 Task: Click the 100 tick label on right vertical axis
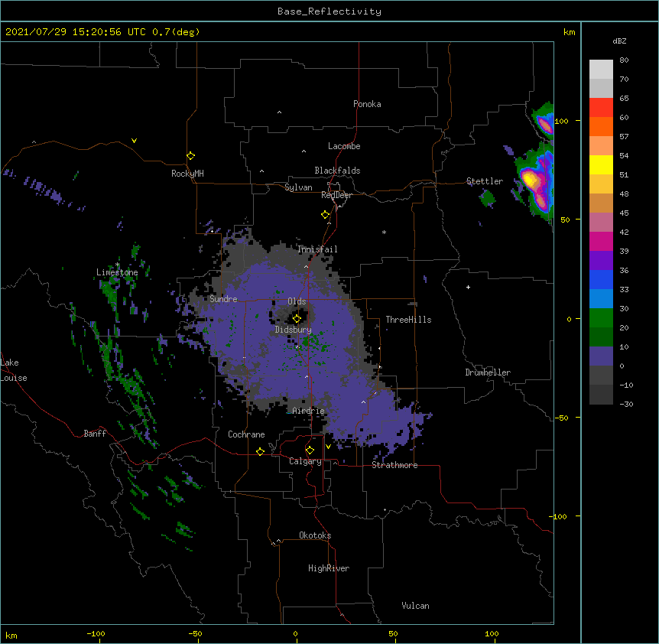tap(561, 121)
